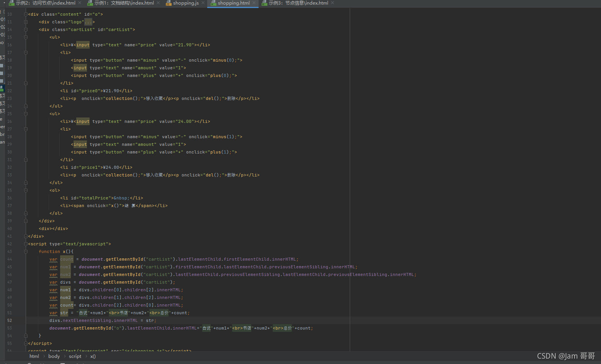Click the HTML file icon on 示例3 tab
601x364 pixels.
tap(264, 3)
